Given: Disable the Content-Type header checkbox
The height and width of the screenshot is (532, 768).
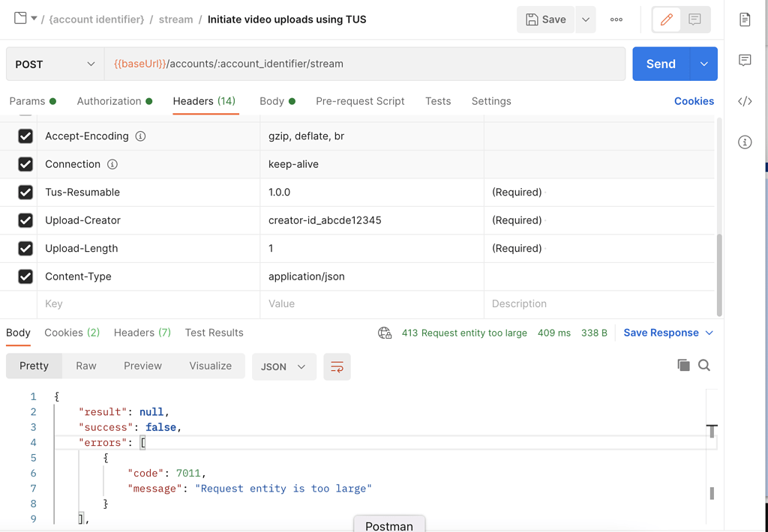Looking at the screenshot, I should click(25, 276).
